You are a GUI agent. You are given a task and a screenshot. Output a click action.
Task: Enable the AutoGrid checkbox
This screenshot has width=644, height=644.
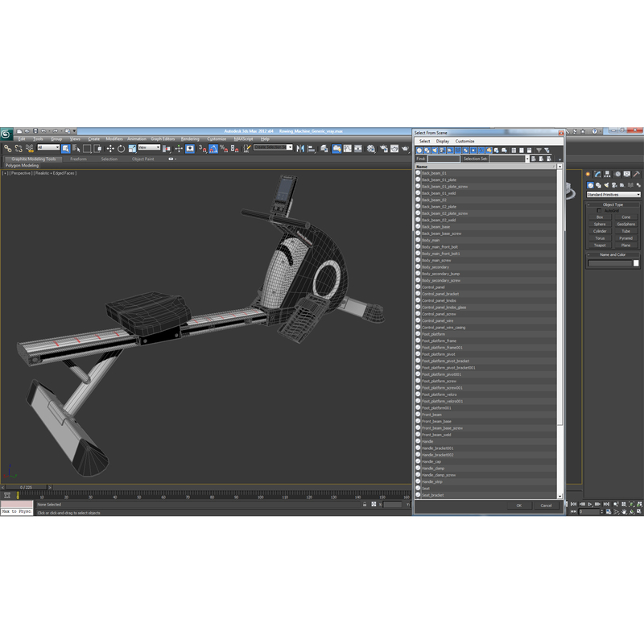pyautogui.click(x=598, y=210)
